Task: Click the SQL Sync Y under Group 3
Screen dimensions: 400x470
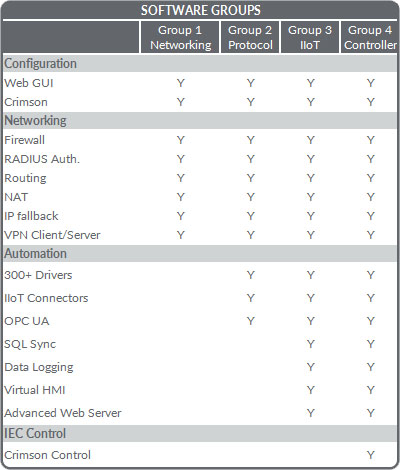Action: [310, 344]
